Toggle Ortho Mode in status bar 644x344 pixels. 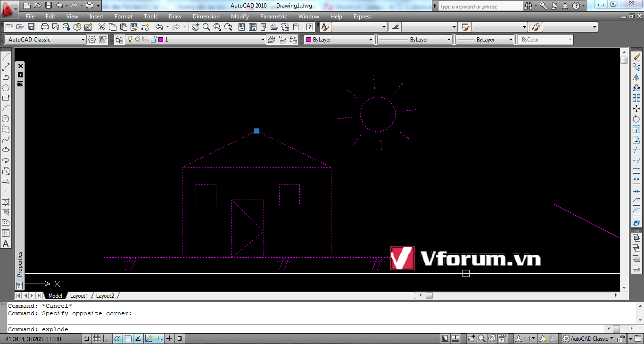coord(107,338)
